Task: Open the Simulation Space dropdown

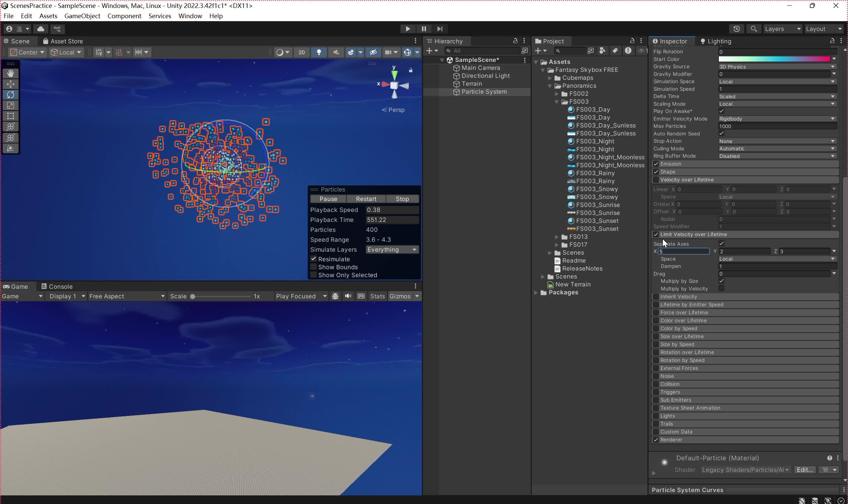Action: pyautogui.click(x=777, y=82)
